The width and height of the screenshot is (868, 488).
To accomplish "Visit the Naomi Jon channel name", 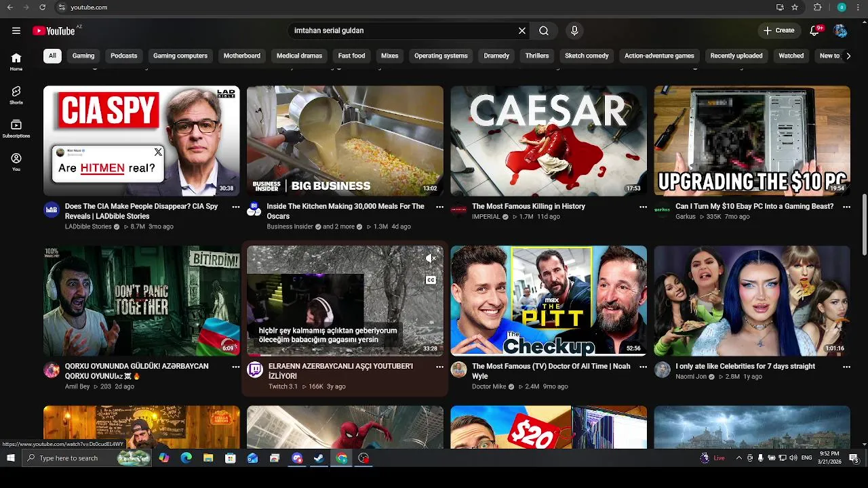I will (x=691, y=376).
